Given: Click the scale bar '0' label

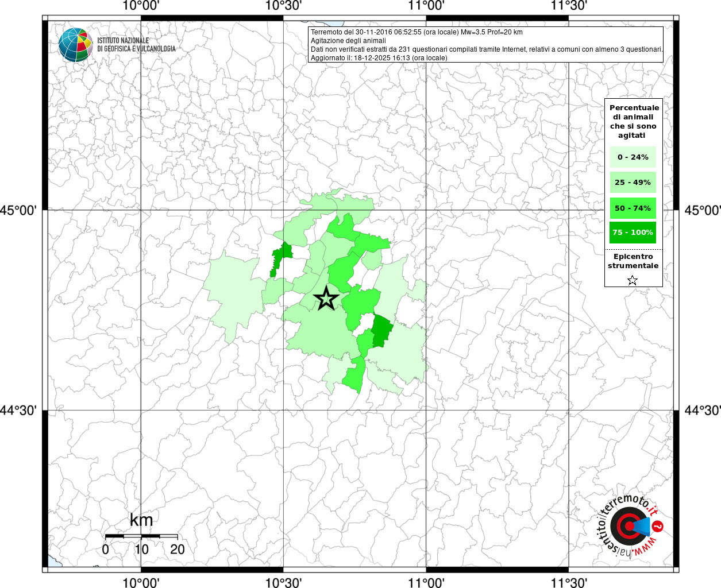Looking at the screenshot, I should pos(106,549).
